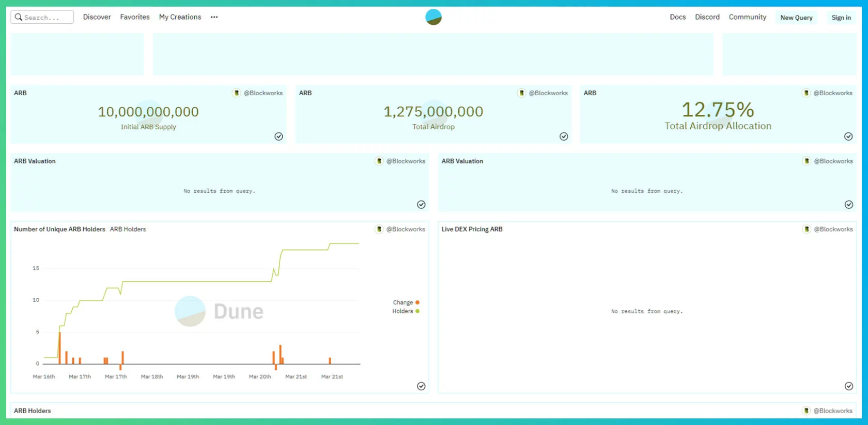Screen dimensions: 868x425
Task: Click checkmark icon on Live DEX Pricing ARB card
Action: tap(849, 386)
